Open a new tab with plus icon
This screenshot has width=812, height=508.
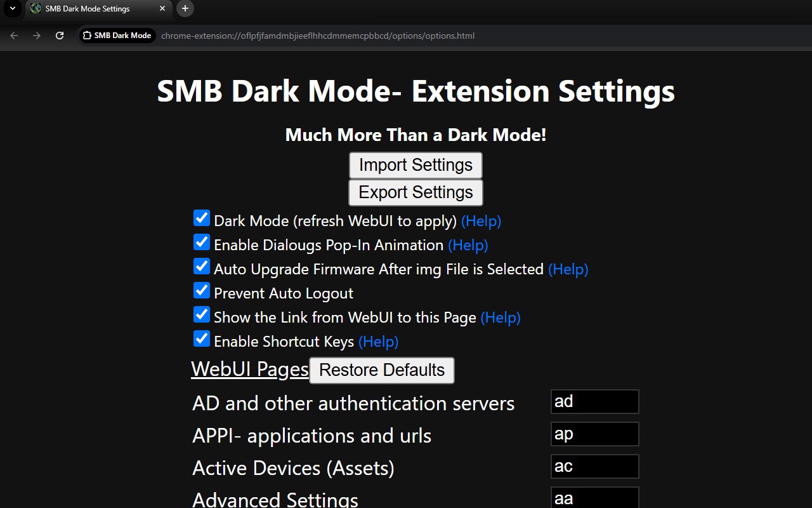(185, 9)
